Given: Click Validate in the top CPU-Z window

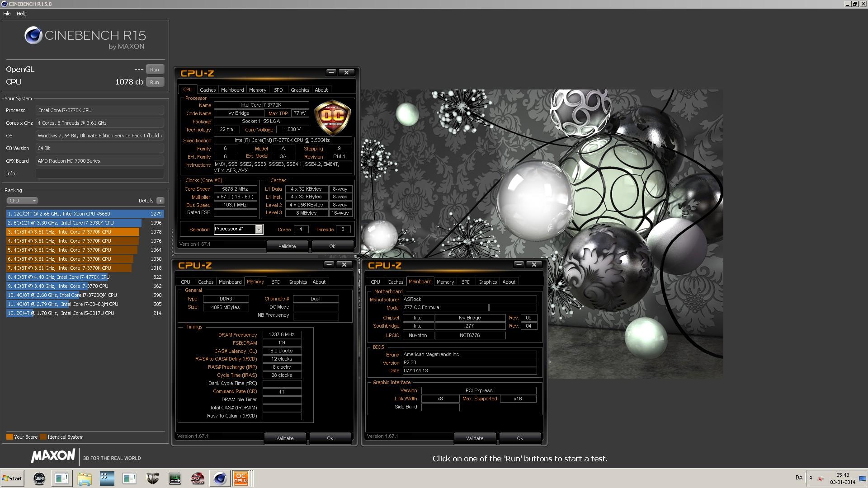Looking at the screenshot, I should pyautogui.click(x=287, y=246).
